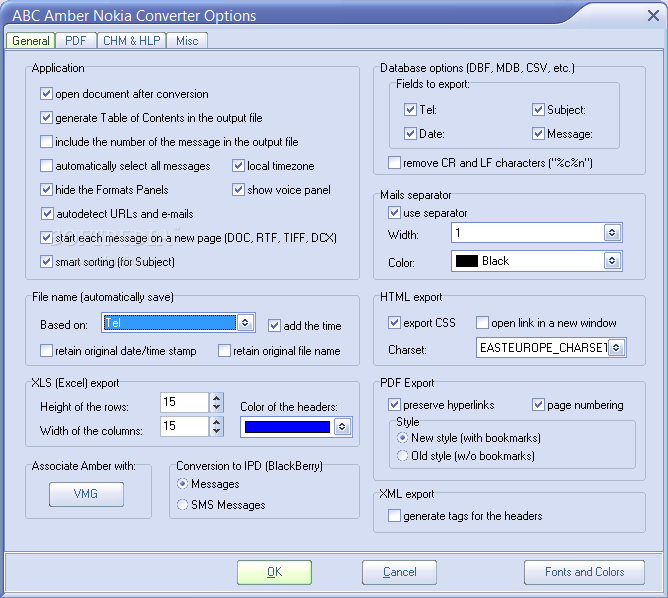Confirm settings with OK button
The height and width of the screenshot is (598, 668).
[x=274, y=572]
